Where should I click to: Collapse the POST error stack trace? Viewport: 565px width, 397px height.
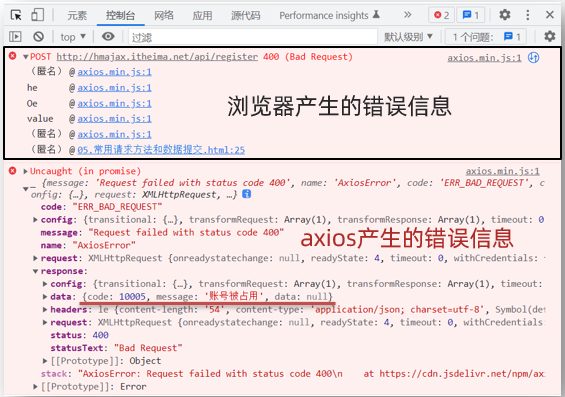pyautogui.click(x=26, y=57)
